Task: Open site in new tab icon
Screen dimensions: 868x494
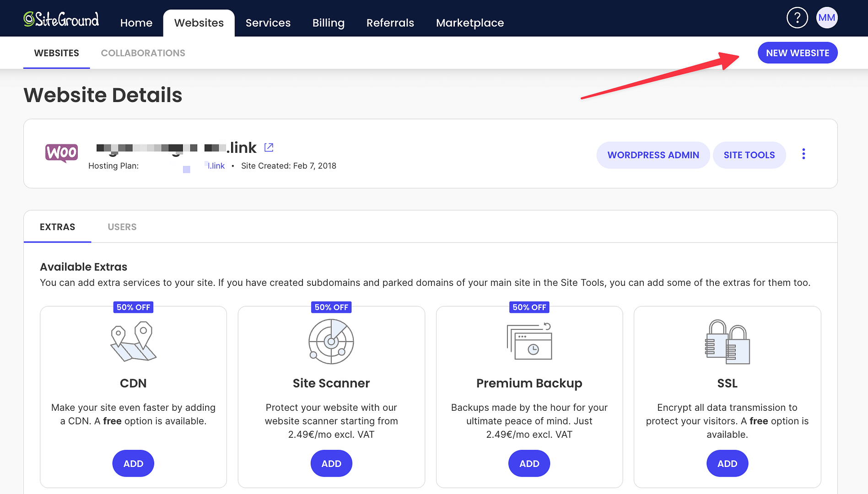Action: [x=269, y=147]
